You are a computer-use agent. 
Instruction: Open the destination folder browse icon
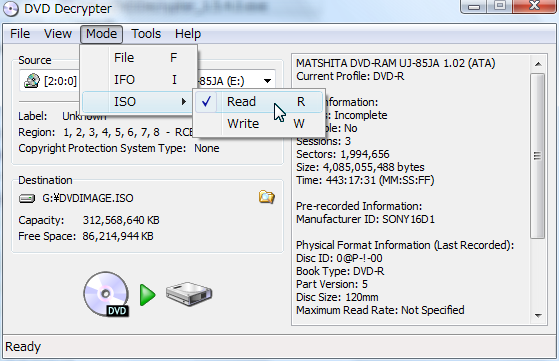point(267,197)
